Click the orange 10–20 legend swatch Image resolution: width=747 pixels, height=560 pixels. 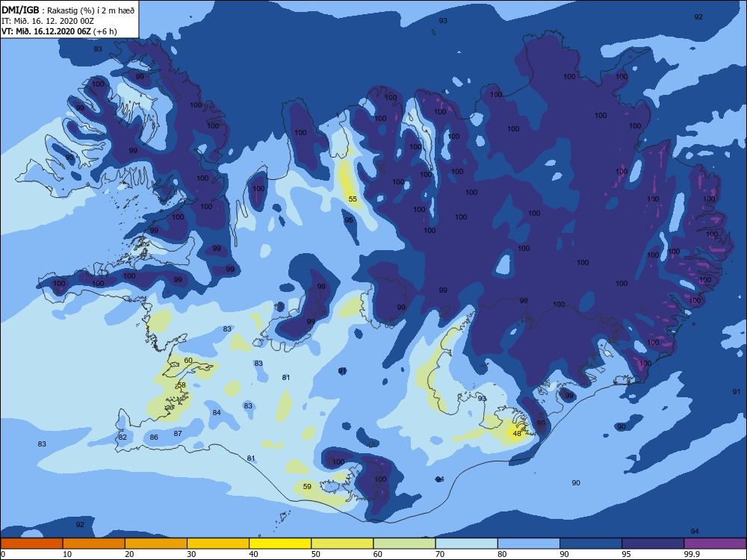pyautogui.click(x=94, y=544)
